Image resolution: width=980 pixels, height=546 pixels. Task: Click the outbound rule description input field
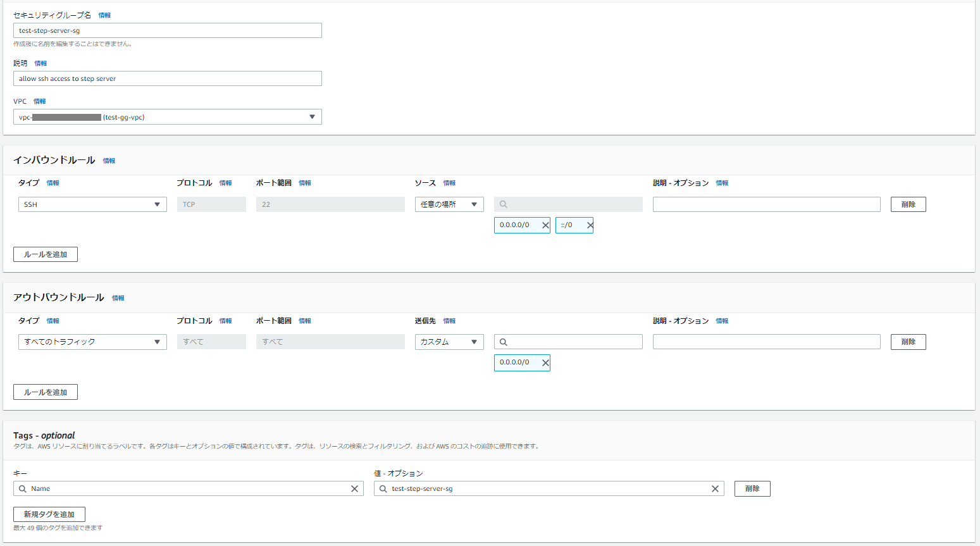pyautogui.click(x=767, y=342)
